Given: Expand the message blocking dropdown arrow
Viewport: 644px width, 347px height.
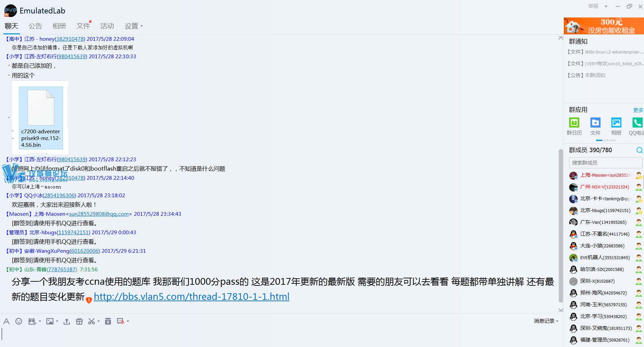Looking at the screenshot, I should click(x=128, y=321).
